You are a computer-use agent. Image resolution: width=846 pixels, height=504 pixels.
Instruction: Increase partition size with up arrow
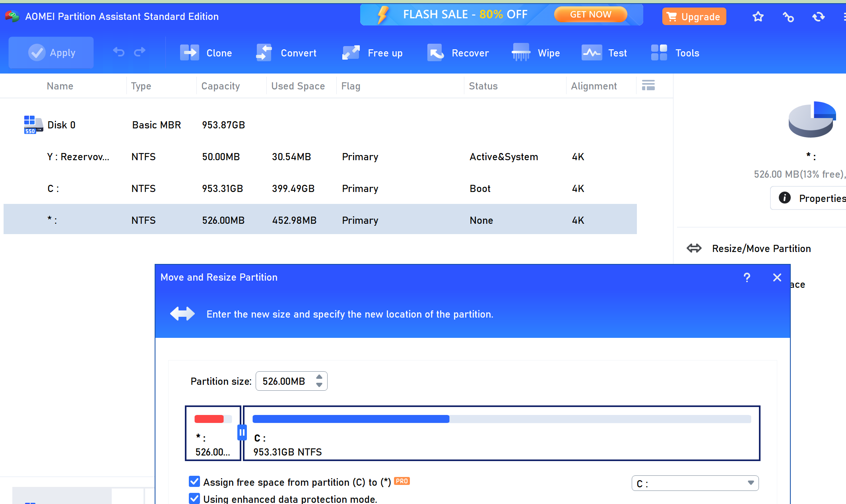[x=319, y=377]
